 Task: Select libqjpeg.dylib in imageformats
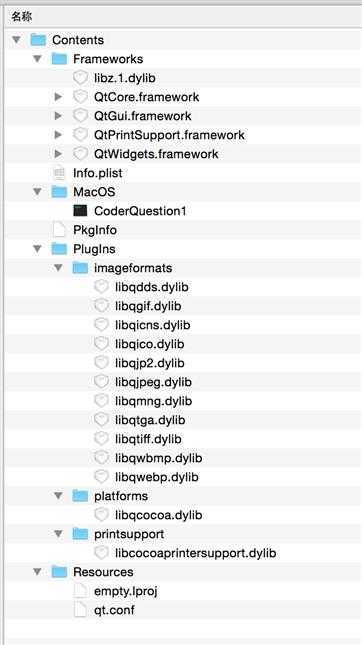coord(153,382)
